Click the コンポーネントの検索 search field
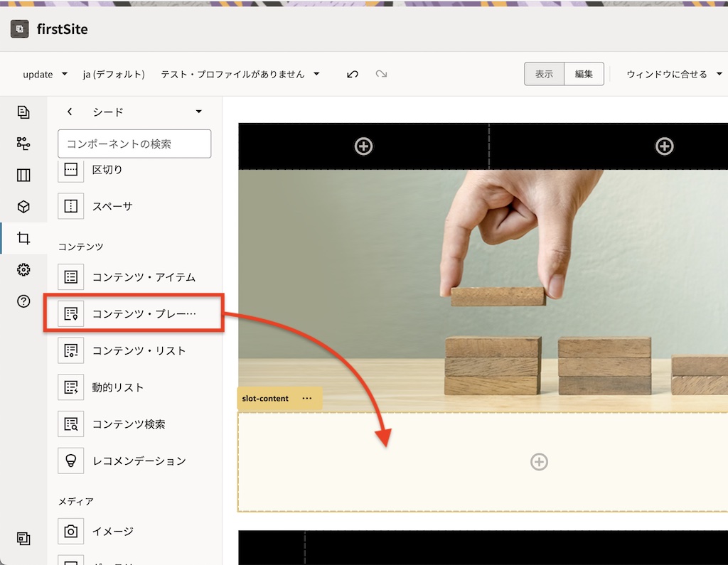This screenshot has height=565, width=728. pos(134,144)
